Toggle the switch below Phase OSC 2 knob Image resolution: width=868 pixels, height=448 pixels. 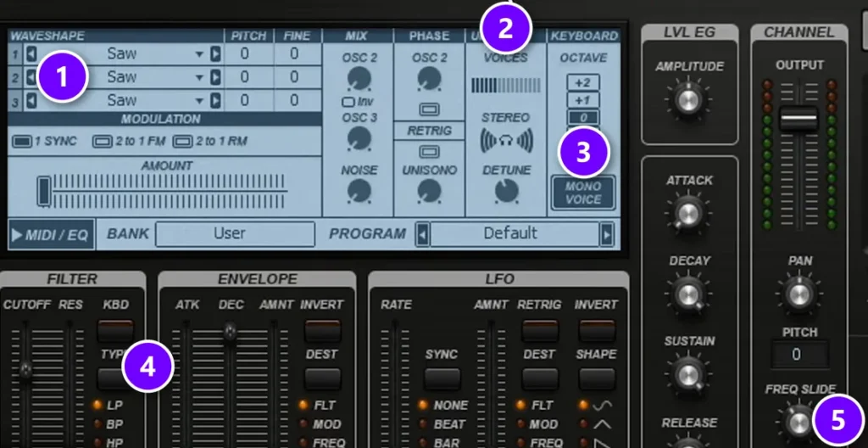pyautogui.click(x=429, y=109)
